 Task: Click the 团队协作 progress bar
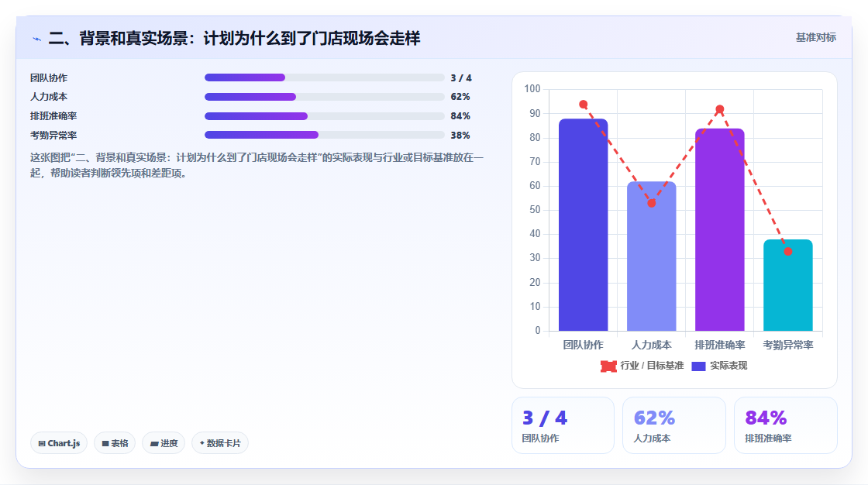[325, 77]
